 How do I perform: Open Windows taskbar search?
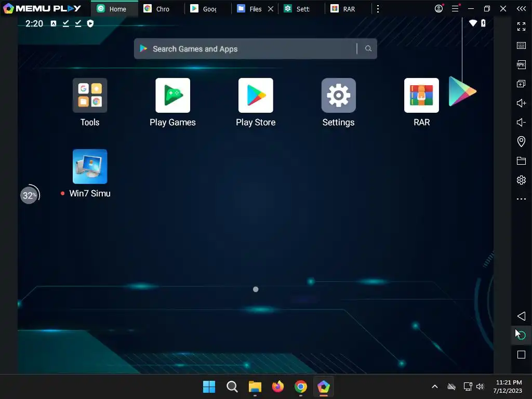tap(232, 387)
